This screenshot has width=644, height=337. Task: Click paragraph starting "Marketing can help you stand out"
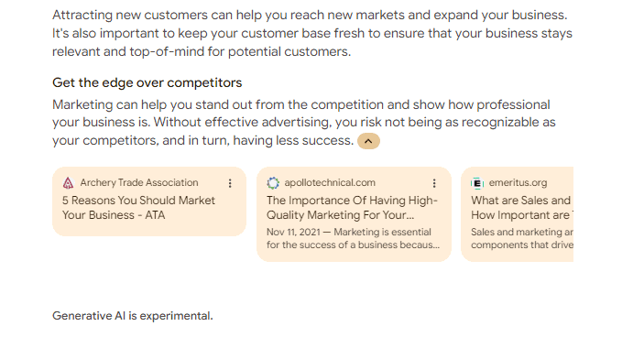[x=304, y=123]
